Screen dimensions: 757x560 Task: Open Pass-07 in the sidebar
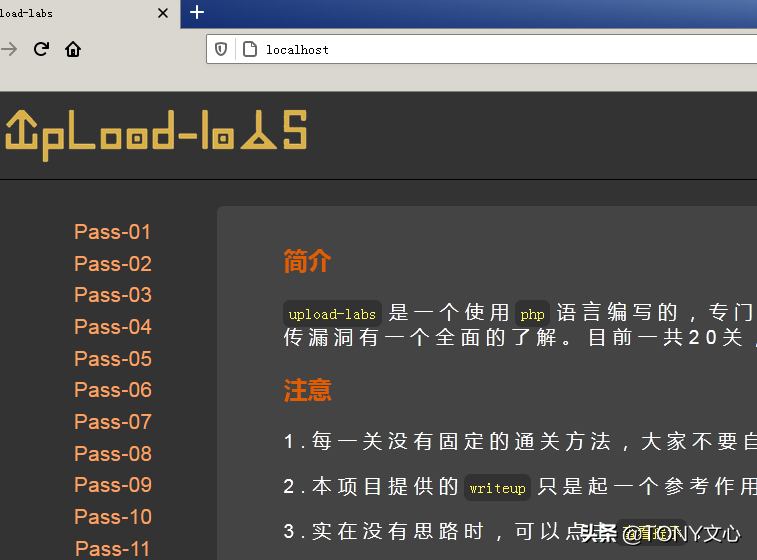(x=113, y=422)
